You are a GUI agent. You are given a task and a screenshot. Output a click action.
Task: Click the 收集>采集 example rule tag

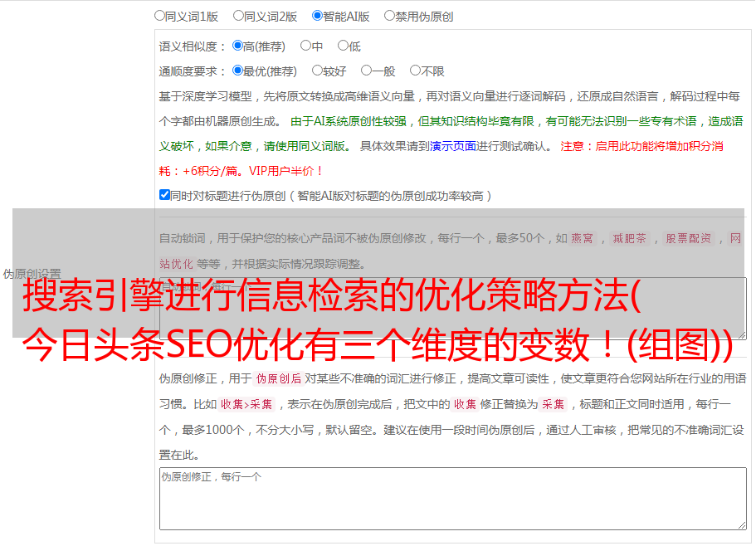point(246,404)
